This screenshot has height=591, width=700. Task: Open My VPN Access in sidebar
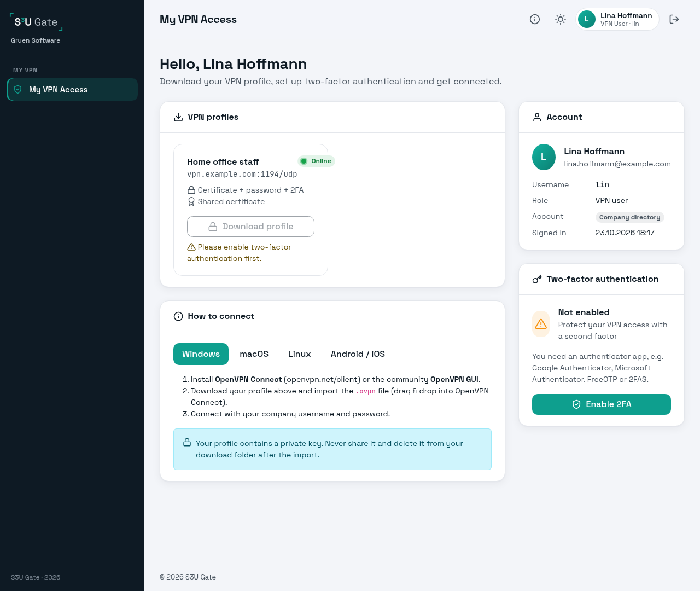click(72, 89)
